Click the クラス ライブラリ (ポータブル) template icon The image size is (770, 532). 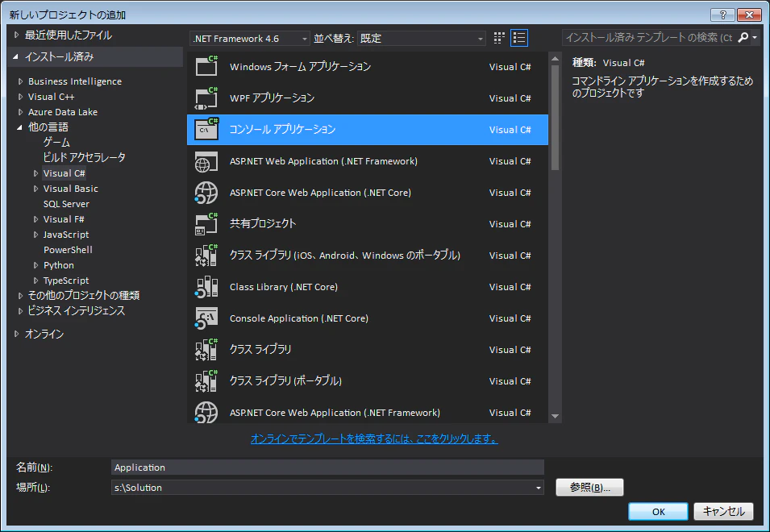point(206,381)
